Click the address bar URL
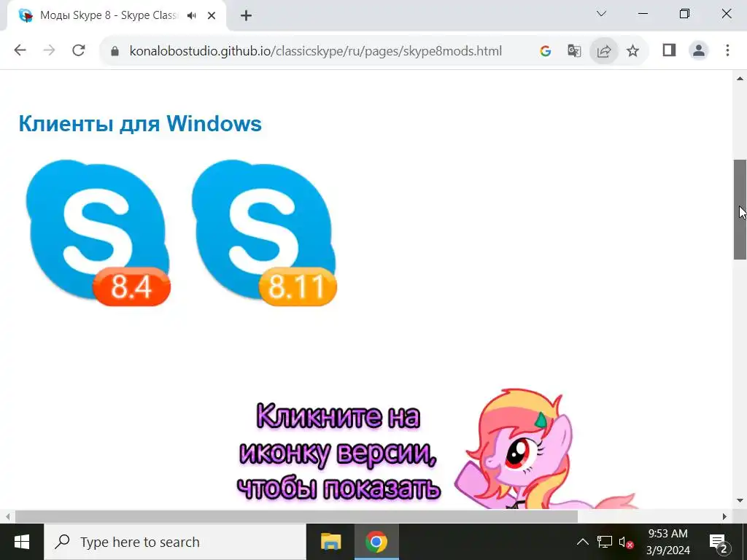Image resolution: width=747 pixels, height=560 pixels. (315, 51)
